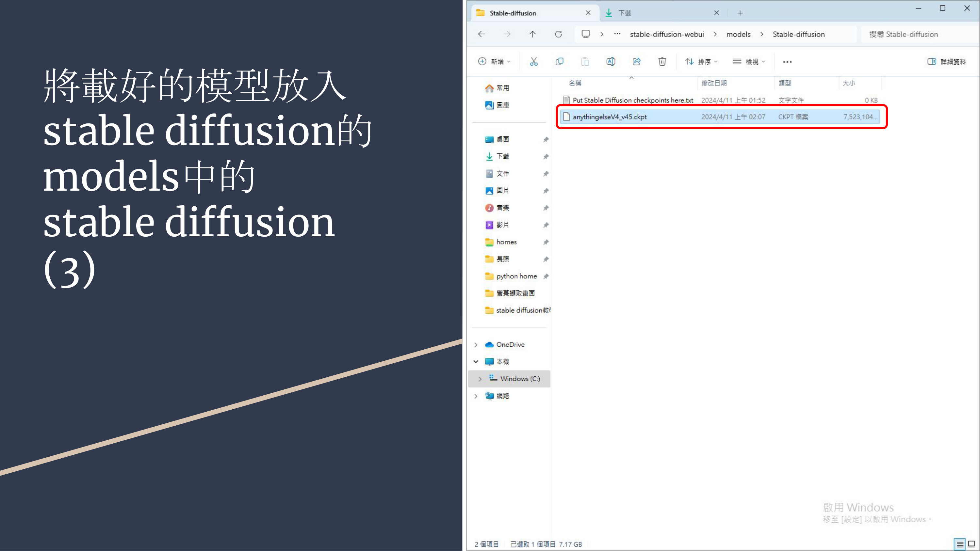Refresh the folder view
The width and height of the screenshot is (980, 551).
pos(559,34)
